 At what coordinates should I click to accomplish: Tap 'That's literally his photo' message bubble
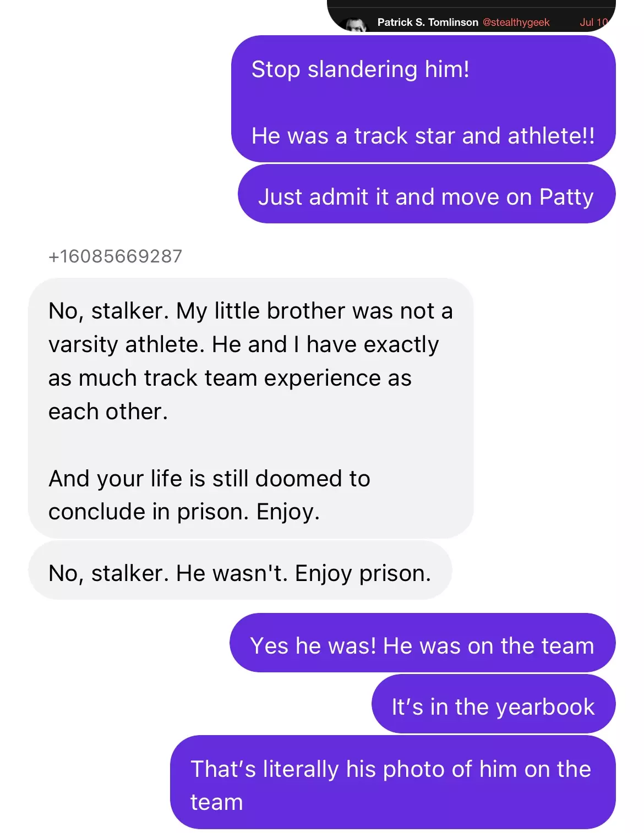pos(392,782)
